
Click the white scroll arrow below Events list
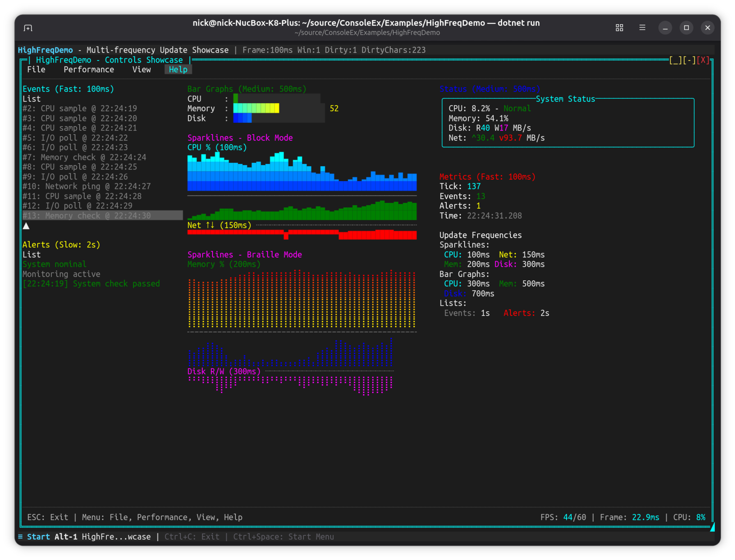click(26, 226)
